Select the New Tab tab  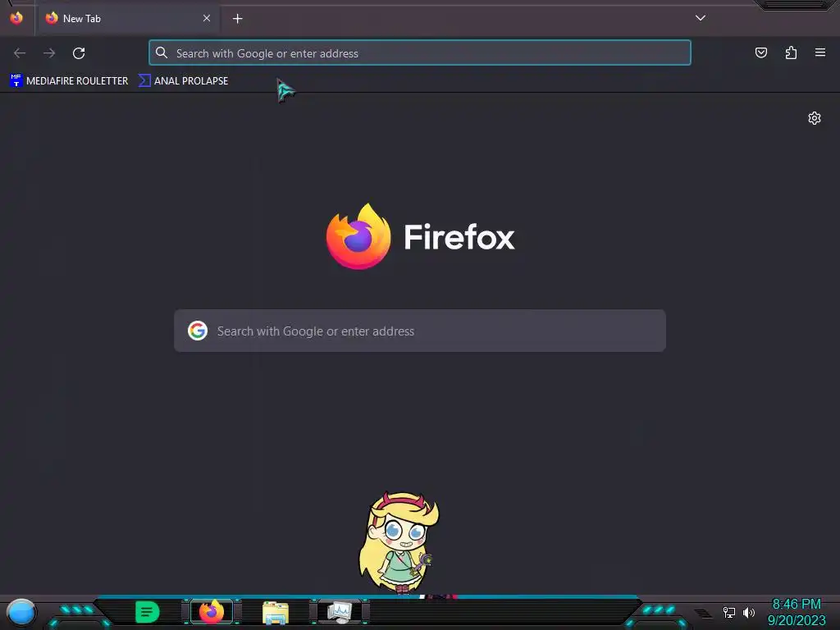click(128, 18)
